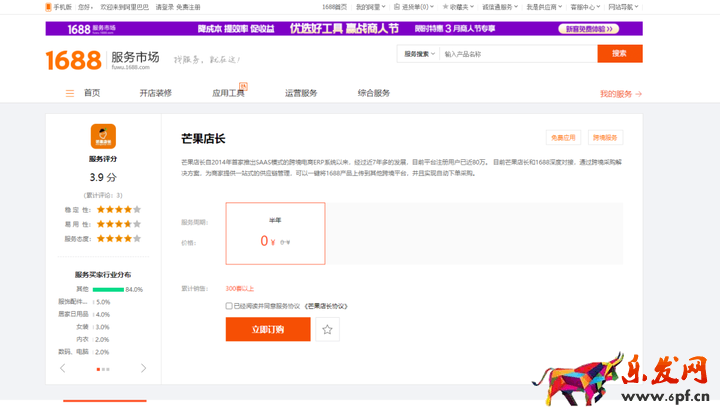Open the 开店装修 navigation tab
The width and height of the screenshot is (720, 417).
(155, 93)
